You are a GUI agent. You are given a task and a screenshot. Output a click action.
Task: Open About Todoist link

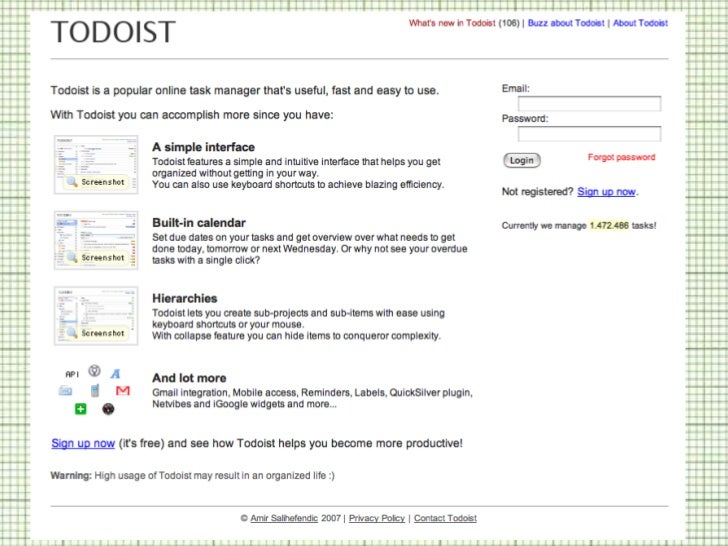pyautogui.click(x=640, y=23)
